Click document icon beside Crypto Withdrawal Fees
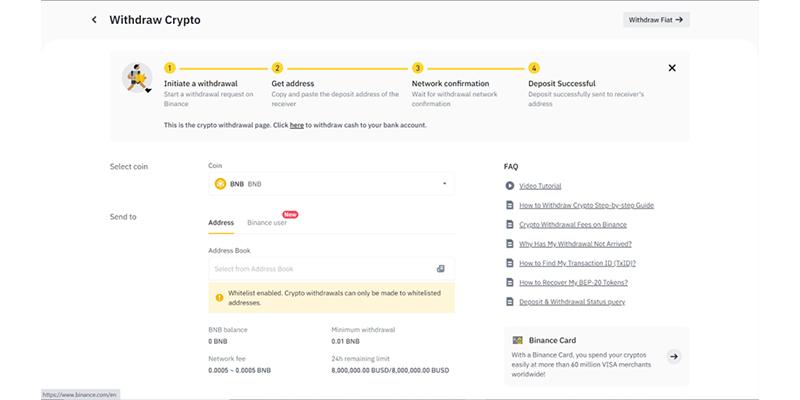800x400 pixels. pyautogui.click(x=510, y=224)
